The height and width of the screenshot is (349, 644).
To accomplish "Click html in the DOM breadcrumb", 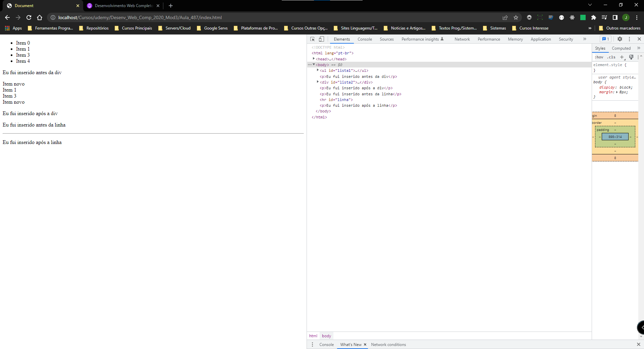I will click(313, 336).
